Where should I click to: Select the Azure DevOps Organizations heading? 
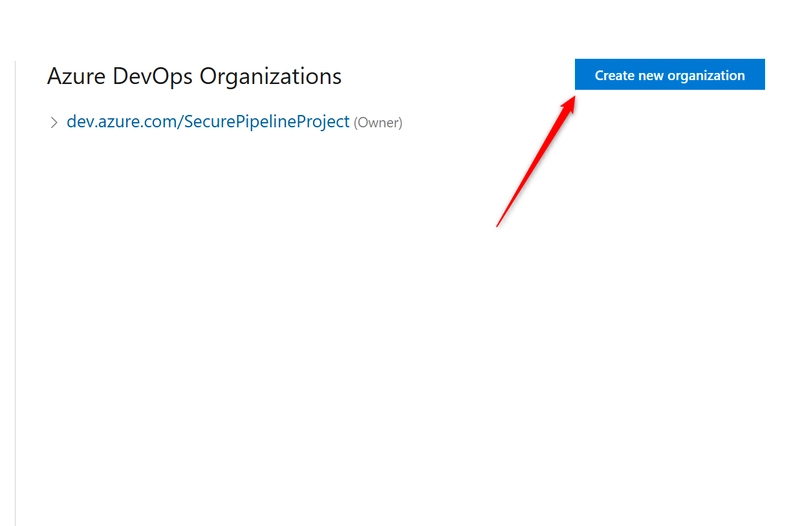(194, 77)
